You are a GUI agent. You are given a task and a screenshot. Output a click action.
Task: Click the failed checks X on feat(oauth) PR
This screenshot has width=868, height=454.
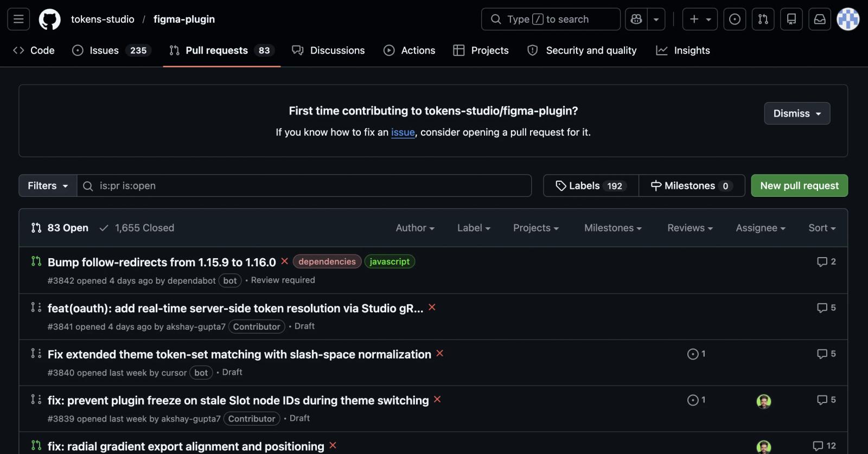point(432,307)
